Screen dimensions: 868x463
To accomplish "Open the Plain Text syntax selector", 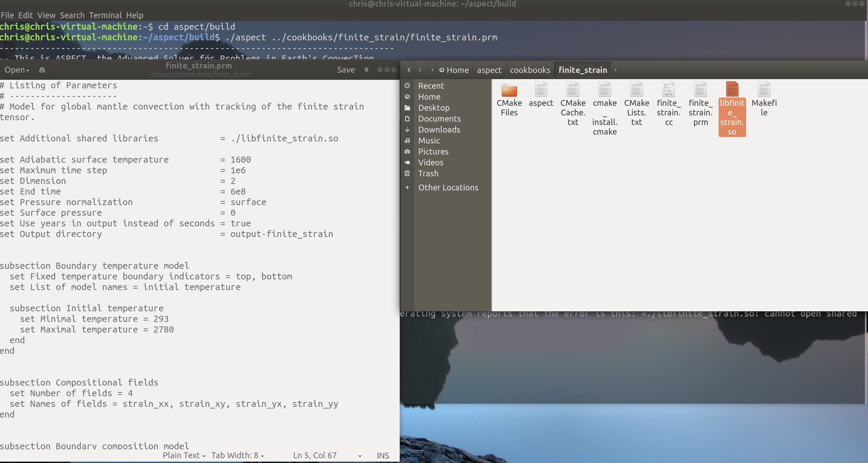I will pyautogui.click(x=184, y=455).
